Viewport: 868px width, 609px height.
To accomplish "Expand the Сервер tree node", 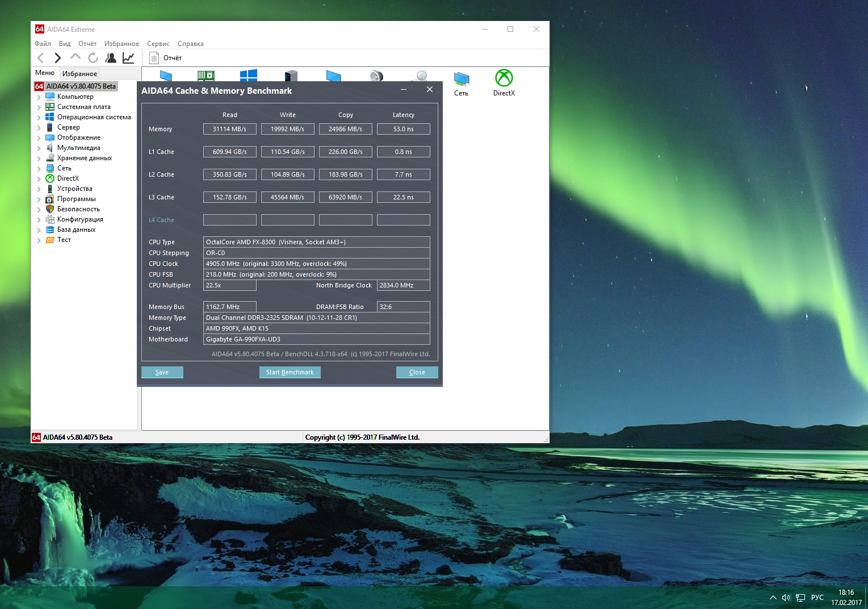I will (39, 127).
